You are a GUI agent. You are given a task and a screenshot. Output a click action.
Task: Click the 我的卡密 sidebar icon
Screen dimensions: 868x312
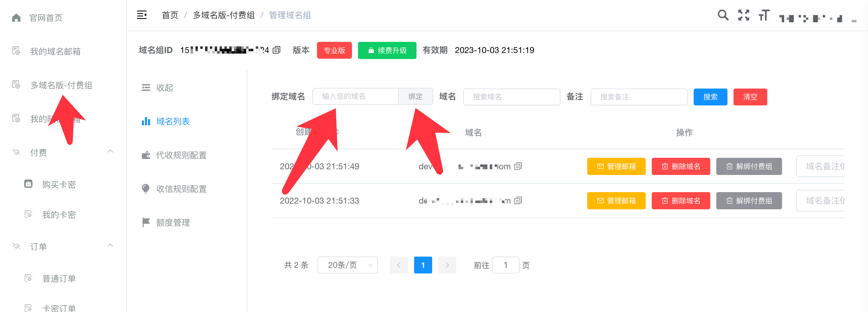click(28, 214)
